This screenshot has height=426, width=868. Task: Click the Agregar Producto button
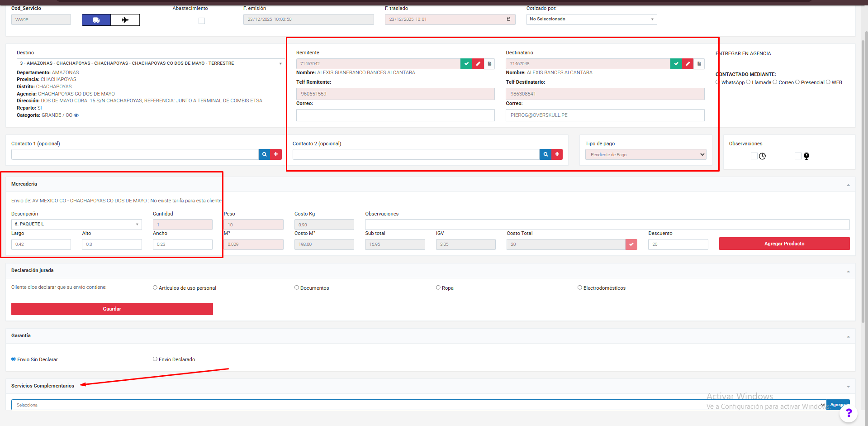(784, 244)
